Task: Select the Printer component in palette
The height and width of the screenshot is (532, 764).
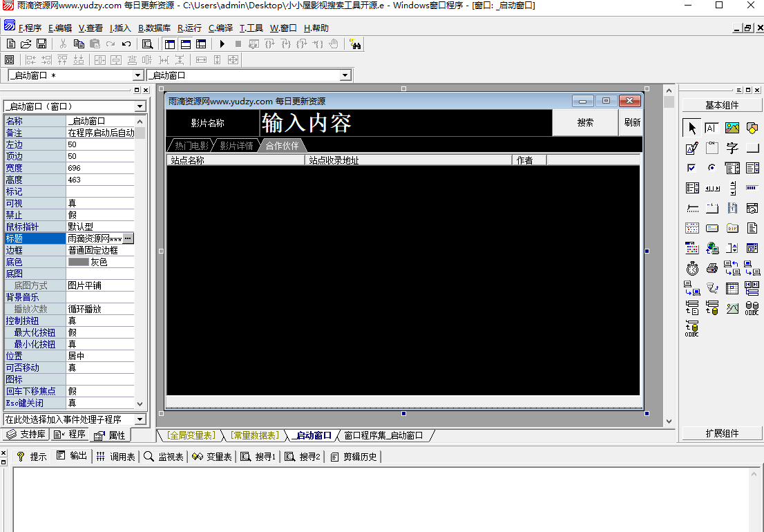Action: point(712,268)
